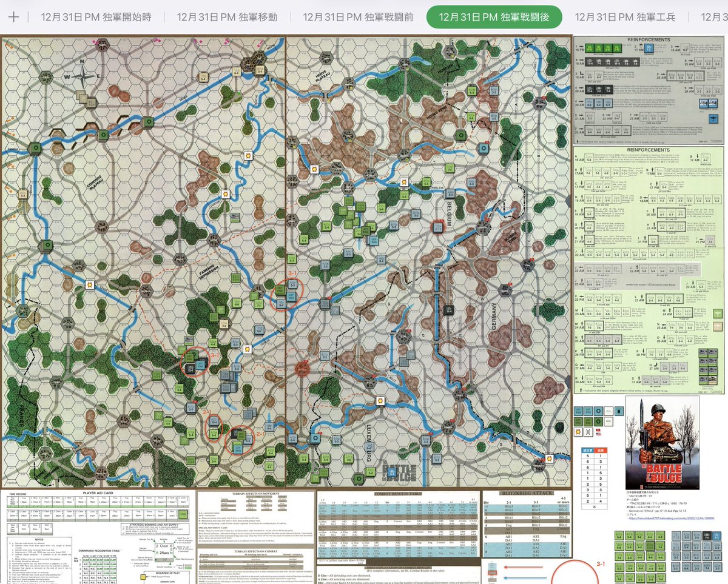
Task: Select the 連合軍 cell in the 2 / 4 row
Action: pyautogui.click(x=588, y=501)
